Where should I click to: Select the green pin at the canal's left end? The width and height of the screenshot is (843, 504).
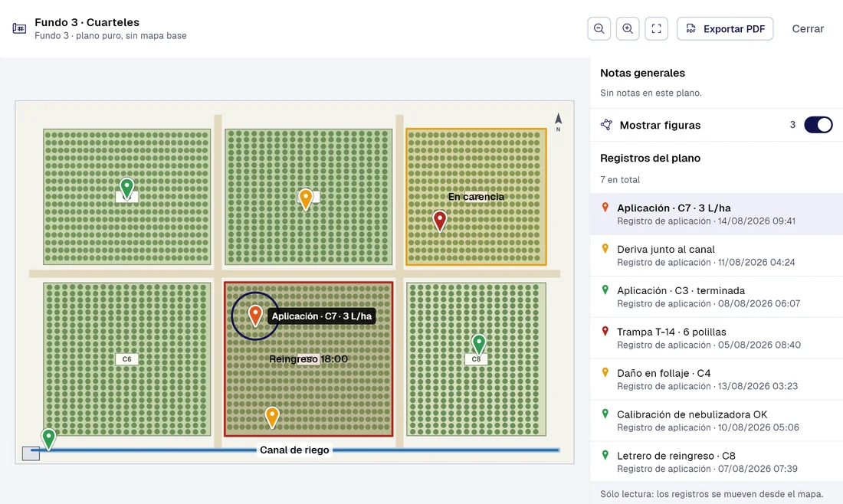(x=48, y=438)
